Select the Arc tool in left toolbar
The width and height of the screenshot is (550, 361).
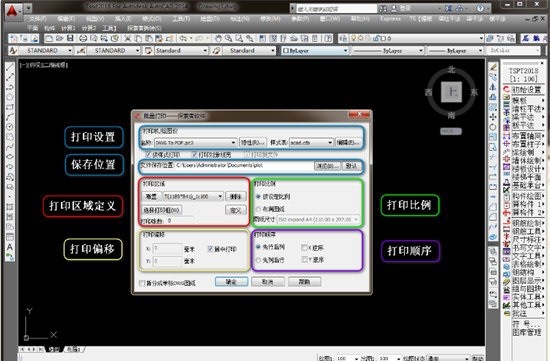pyautogui.click(x=10, y=117)
